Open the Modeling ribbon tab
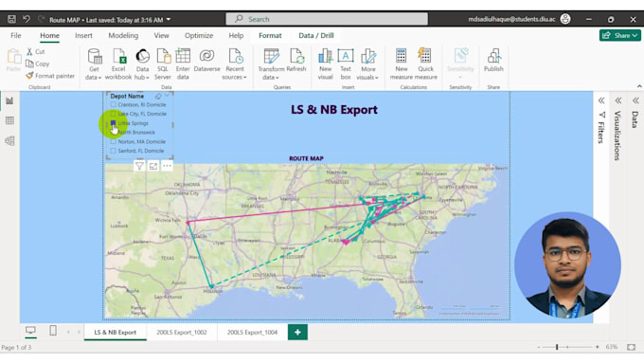The image size is (644, 363). pyautogui.click(x=123, y=35)
